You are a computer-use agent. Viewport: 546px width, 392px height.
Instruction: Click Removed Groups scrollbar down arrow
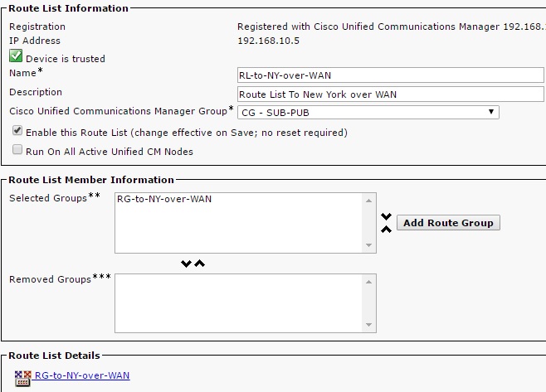tap(368, 325)
